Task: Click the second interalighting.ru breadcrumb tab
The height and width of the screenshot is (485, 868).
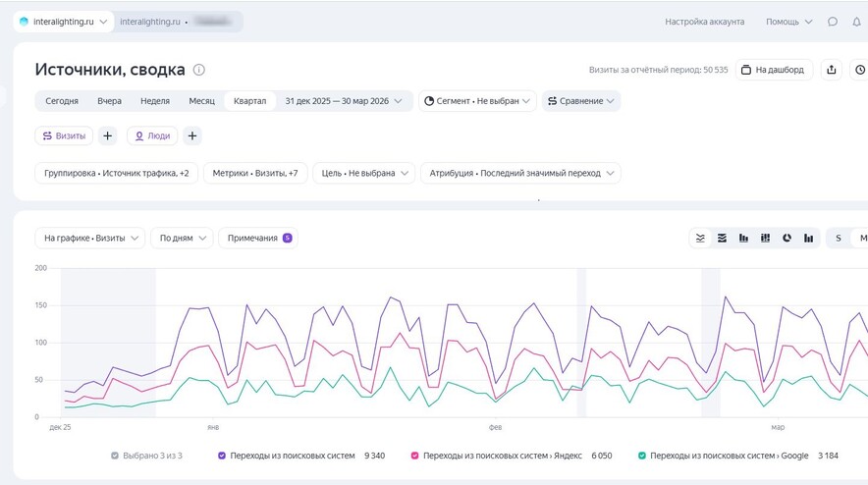Action: click(179, 22)
